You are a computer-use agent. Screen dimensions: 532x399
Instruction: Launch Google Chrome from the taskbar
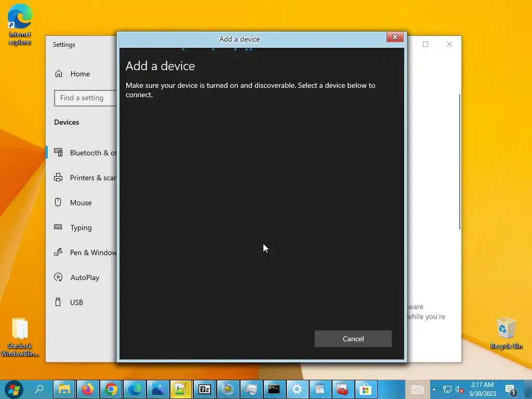(111, 389)
